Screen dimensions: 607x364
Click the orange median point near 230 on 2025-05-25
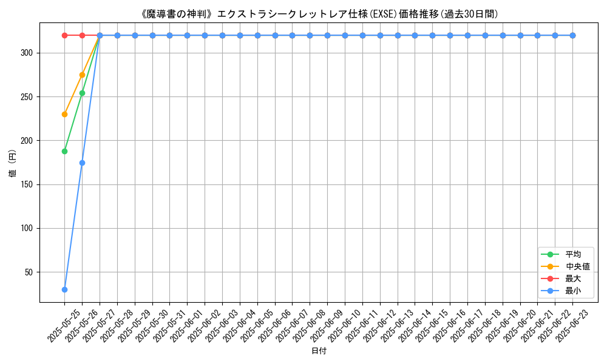65,115
